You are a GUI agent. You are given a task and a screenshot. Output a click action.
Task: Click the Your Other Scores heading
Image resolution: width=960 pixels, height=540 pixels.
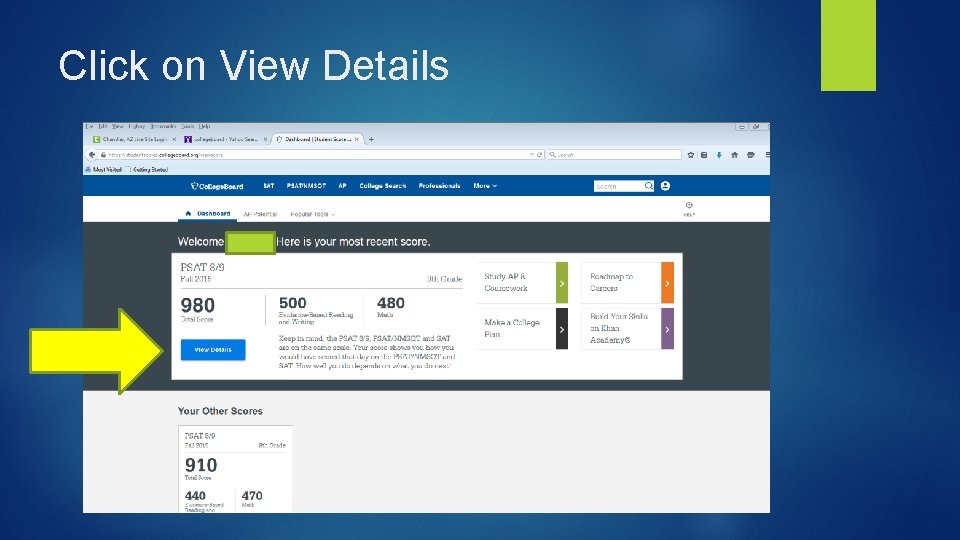click(220, 411)
